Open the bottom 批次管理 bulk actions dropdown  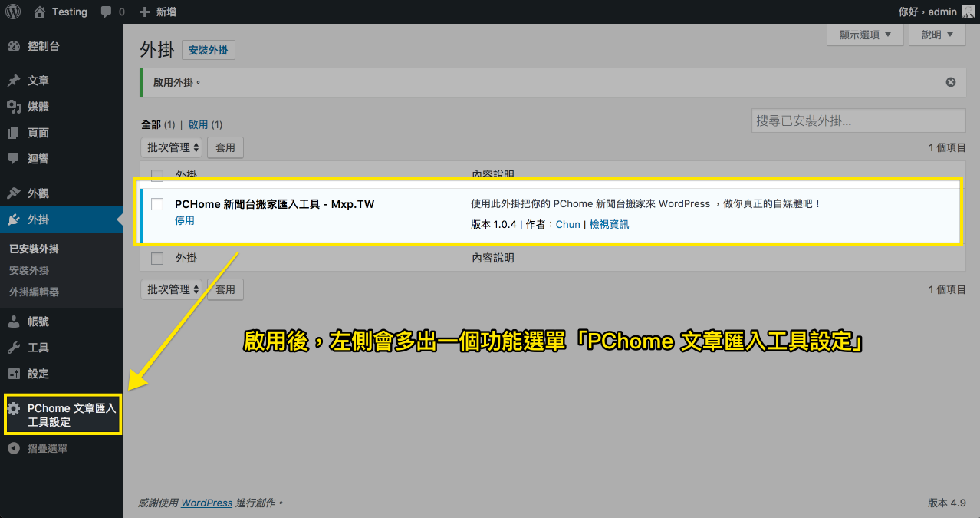coord(173,289)
